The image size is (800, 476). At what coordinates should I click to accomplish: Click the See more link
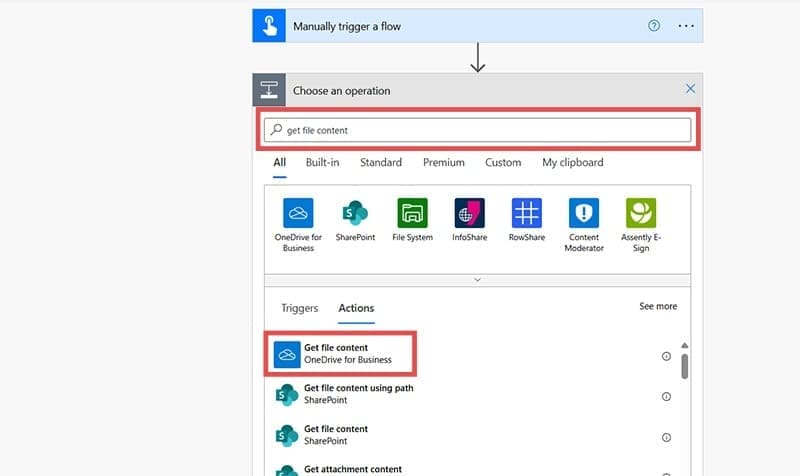[658, 306]
